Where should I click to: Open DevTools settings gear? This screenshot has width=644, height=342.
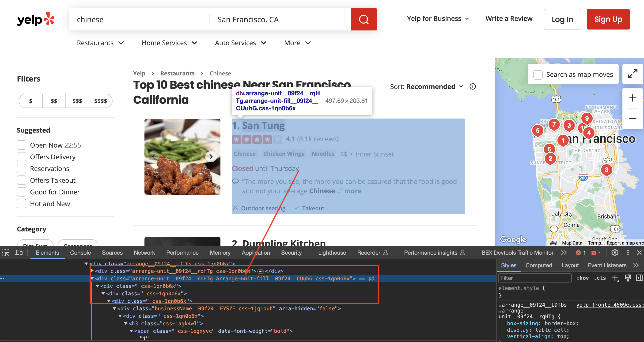(x=615, y=253)
